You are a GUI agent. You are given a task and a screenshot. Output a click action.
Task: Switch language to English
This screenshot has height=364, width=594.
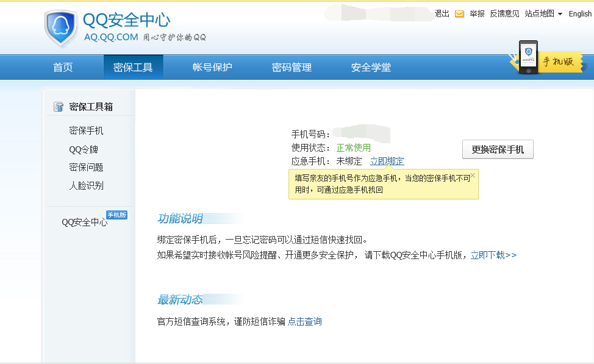tap(580, 14)
